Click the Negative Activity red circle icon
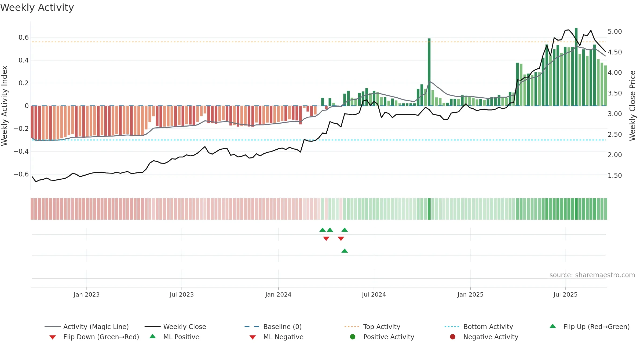The height and width of the screenshot is (362, 644). (453, 337)
